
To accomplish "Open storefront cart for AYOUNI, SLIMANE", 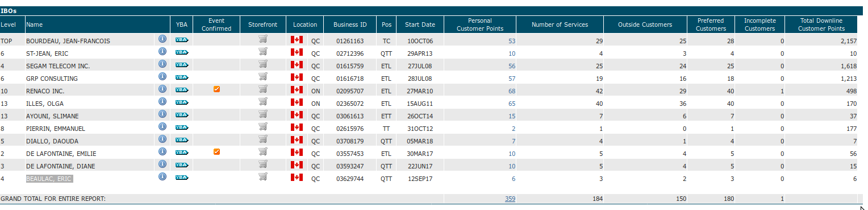I will click(x=262, y=114).
